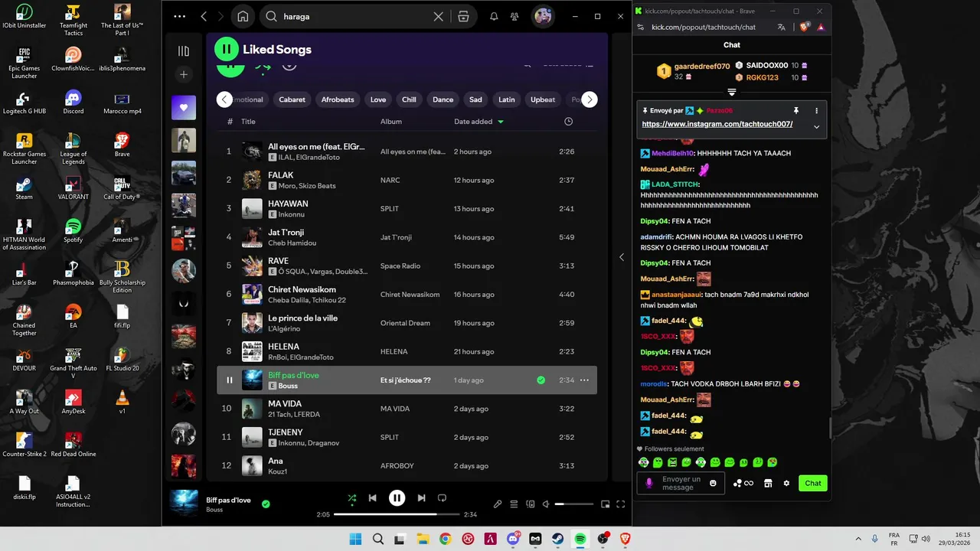Select the Chill filter chip
The image size is (980, 551).
(410, 99)
